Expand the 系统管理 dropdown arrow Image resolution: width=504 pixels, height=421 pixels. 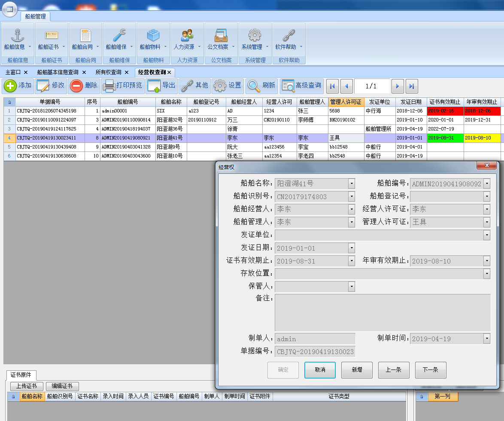click(267, 47)
